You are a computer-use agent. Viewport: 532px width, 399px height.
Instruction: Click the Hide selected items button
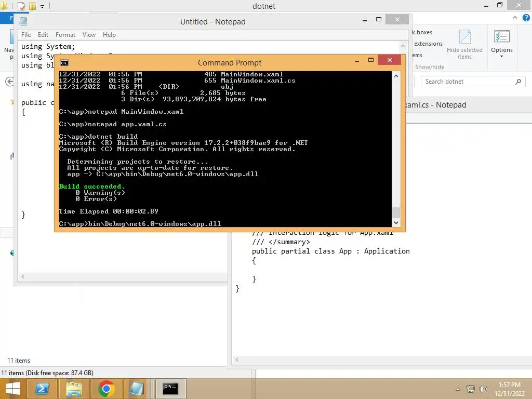click(464, 44)
